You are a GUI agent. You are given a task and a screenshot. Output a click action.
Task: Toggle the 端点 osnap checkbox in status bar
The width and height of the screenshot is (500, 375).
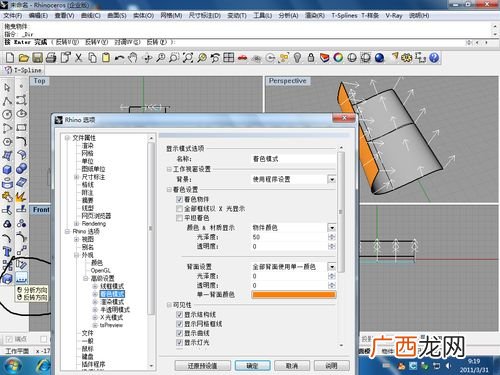click(9, 339)
